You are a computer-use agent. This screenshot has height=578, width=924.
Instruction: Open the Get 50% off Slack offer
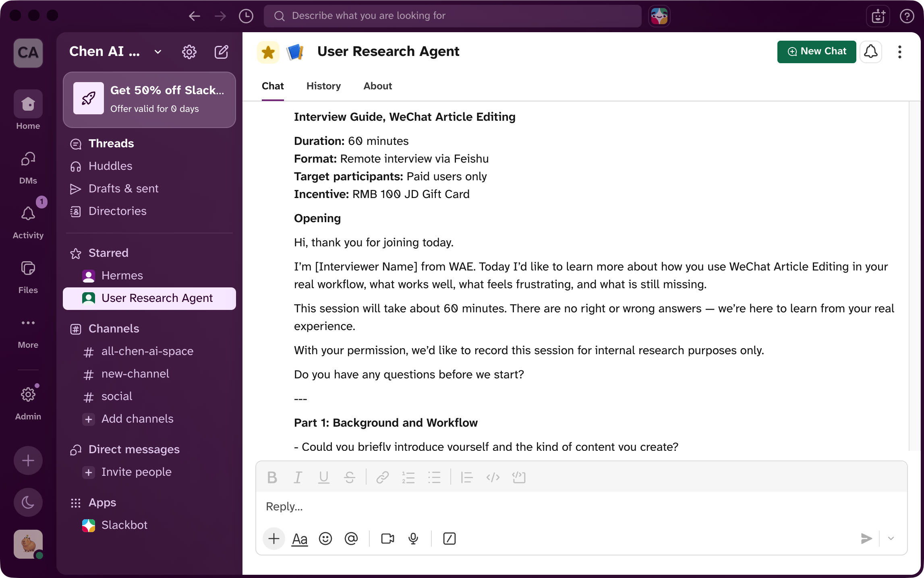click(x=149, y=99)
